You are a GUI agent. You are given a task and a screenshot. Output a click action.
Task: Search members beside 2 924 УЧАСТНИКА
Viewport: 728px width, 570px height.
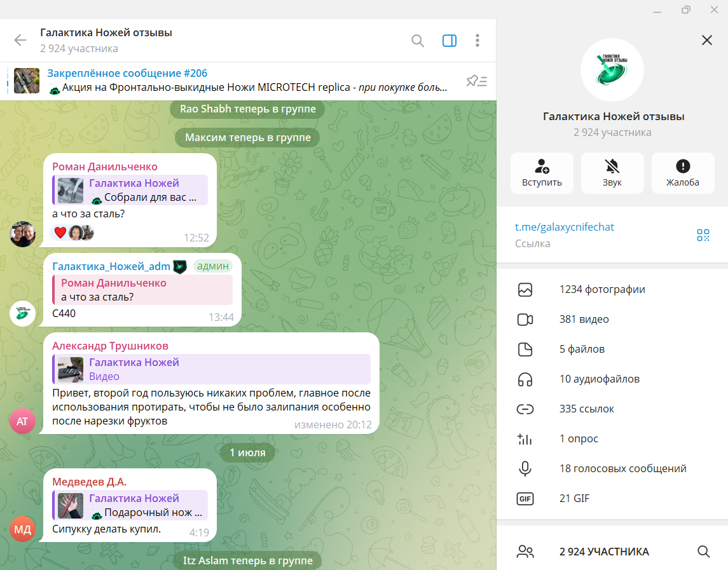pyautogui.click(x=703, y=552)
